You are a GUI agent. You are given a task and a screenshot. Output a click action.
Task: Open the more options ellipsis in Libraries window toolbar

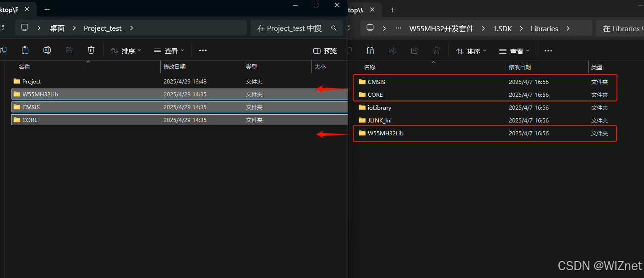click(x=548, y=51)
